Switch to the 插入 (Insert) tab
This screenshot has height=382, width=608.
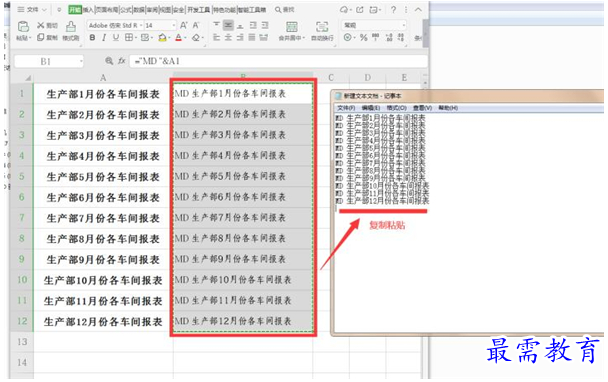[88, 10]
